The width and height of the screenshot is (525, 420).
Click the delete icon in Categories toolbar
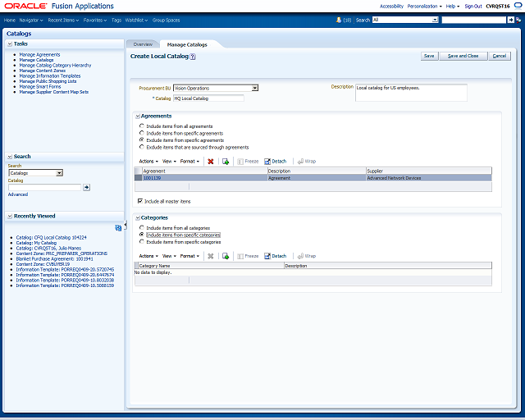(210, 256)
